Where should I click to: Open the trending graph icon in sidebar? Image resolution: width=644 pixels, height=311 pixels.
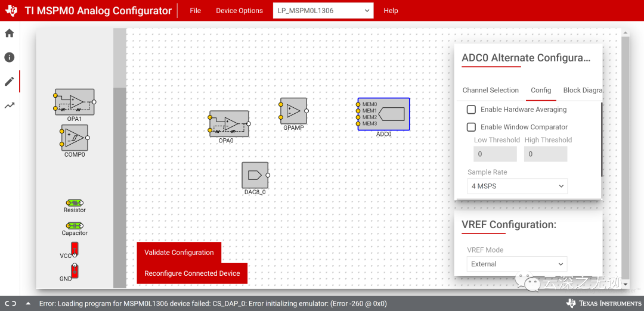pos(10,105)
